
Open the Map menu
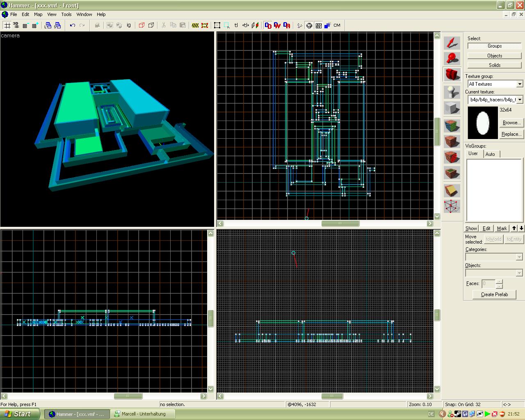click(x=38, y=14)
